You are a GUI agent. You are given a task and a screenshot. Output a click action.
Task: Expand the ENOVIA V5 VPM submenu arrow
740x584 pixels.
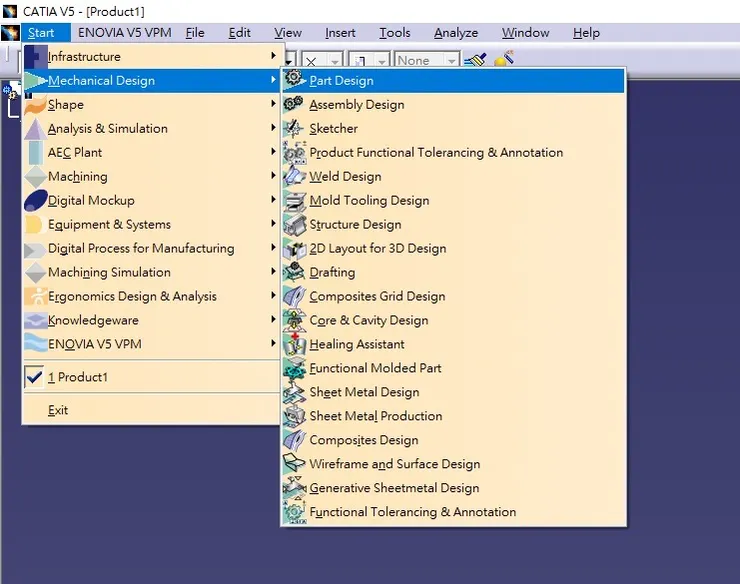pos(273,343)
